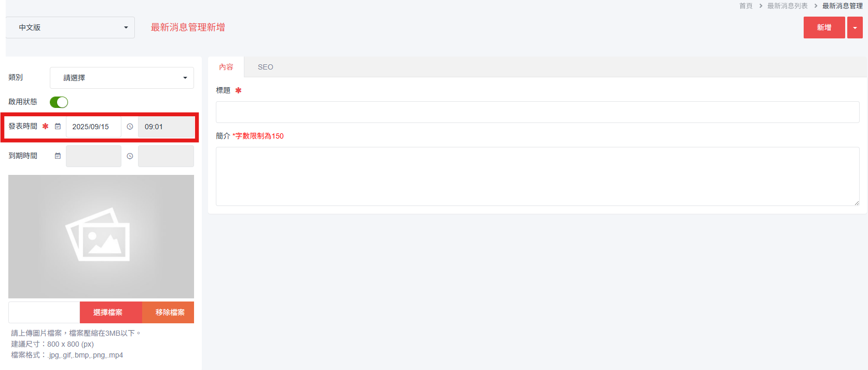Expand the arrow next to 新增 button
Image resolution: width=868 pixels, height=370 pixels.
(x=855, y=28)
